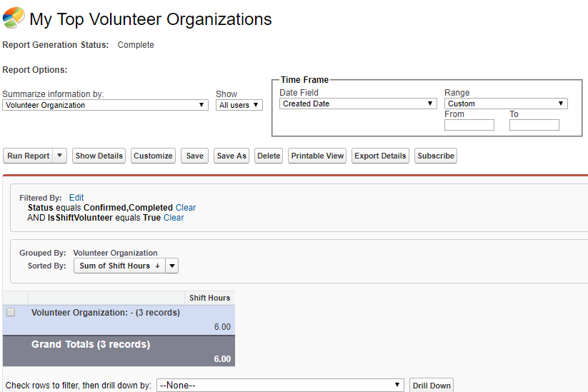Screen dimensions: 588x392
Task: Check the Volunteer Organization row checkbox
Action: [11, 312]
